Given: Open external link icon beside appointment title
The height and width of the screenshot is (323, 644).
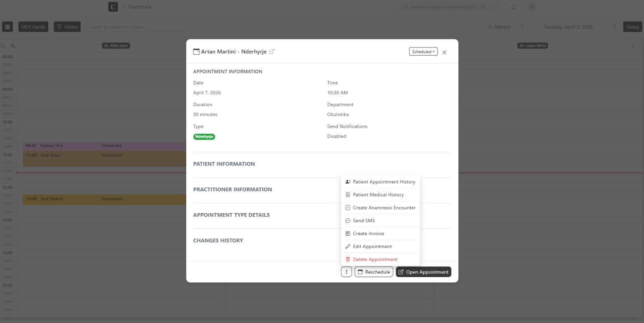Looking at the screenshot, I should click(x=272, y=52).
